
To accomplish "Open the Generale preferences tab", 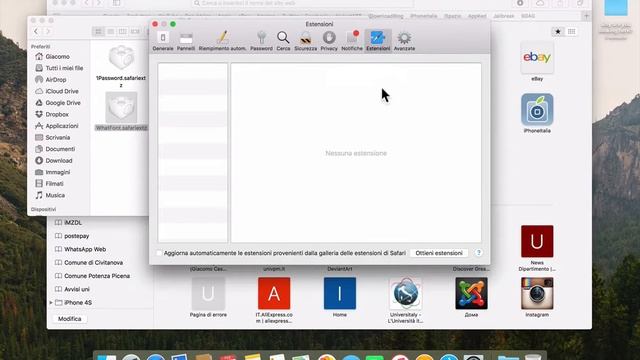I will click(x=163, y=41).
